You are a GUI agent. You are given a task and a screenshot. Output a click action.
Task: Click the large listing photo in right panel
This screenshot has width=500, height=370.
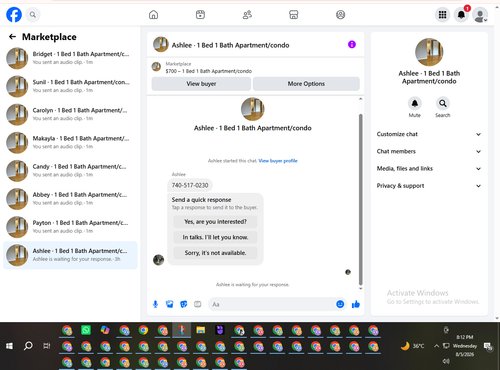(429, 52)
